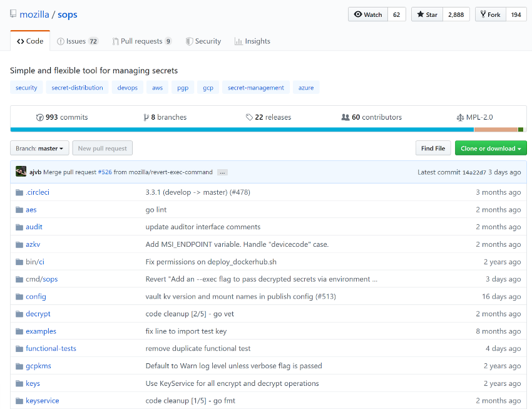Image resolution: width=532 pixels, height=409 pixels.
Task: Select the secret-management topic tag
Action: [x=256, y=88]
